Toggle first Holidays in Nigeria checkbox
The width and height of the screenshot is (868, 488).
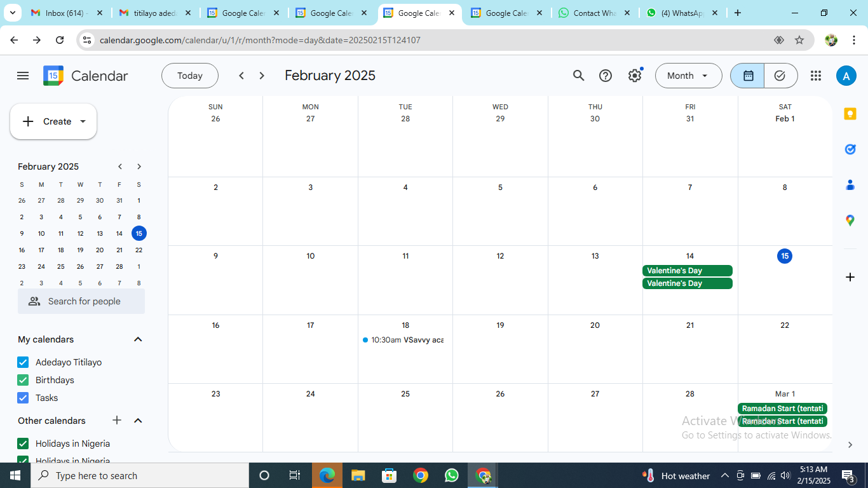coord(23,444)
